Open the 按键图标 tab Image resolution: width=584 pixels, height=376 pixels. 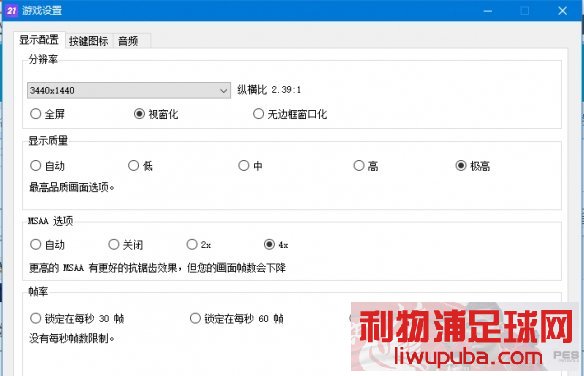[x=89, y=41]
